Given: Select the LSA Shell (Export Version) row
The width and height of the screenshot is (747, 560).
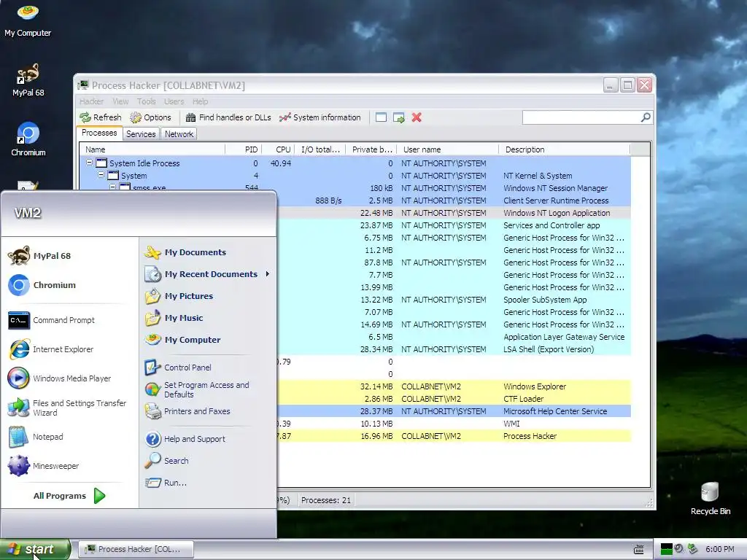Looking at the screenshot, I should [x=454, y=349].
